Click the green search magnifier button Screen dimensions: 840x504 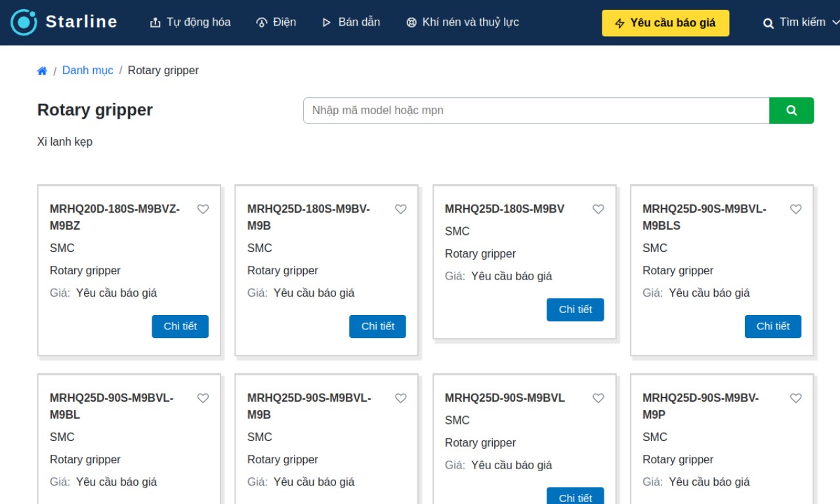pos(791,110)
